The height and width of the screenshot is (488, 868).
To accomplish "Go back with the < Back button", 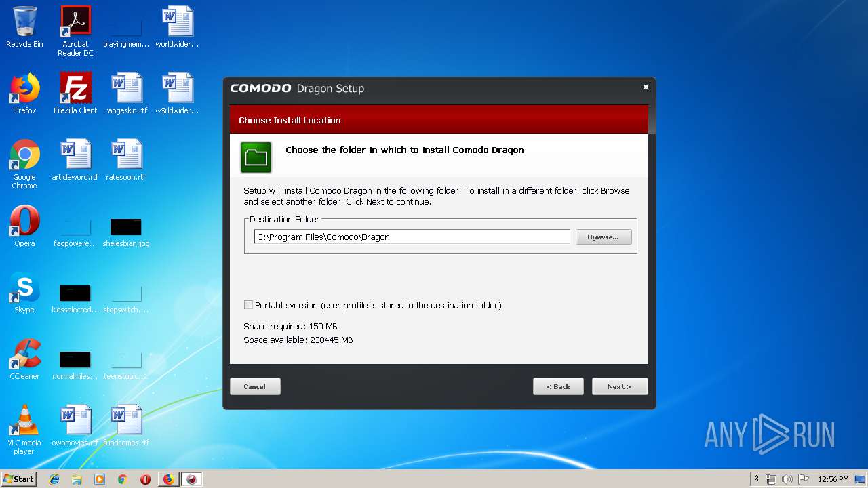I will (558, 386).
